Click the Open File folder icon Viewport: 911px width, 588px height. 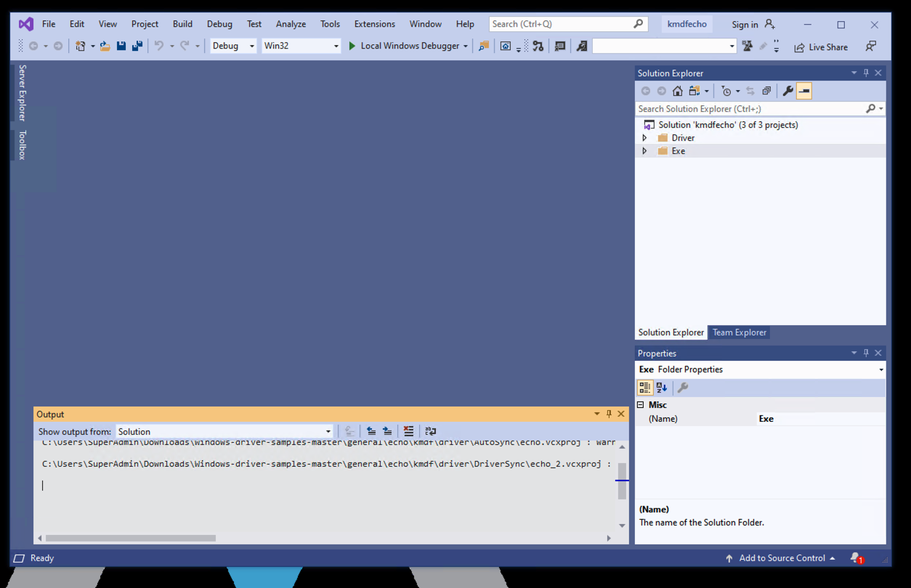(105, 46)
